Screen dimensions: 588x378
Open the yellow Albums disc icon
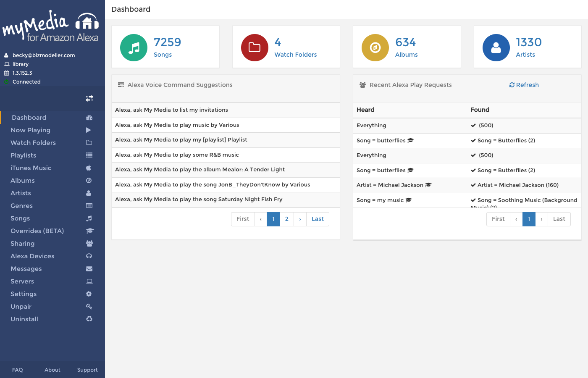(375, 47)
